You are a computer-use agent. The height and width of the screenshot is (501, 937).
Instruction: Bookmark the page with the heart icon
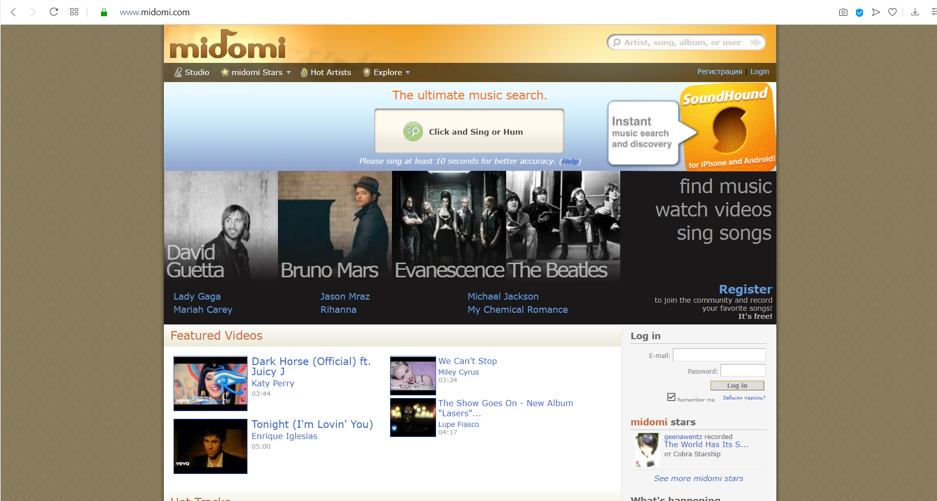tap(892, 12)
